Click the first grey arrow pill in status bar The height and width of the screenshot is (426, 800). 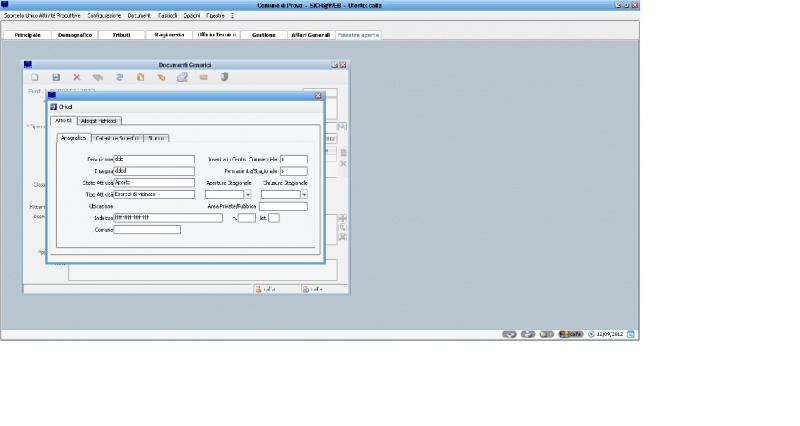[509, 335]
